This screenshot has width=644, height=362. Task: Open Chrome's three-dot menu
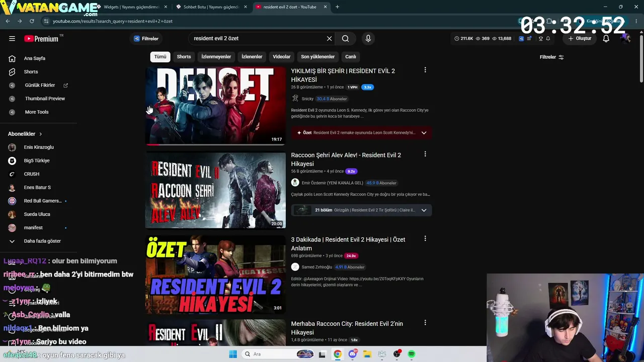[x=636, y=21]
